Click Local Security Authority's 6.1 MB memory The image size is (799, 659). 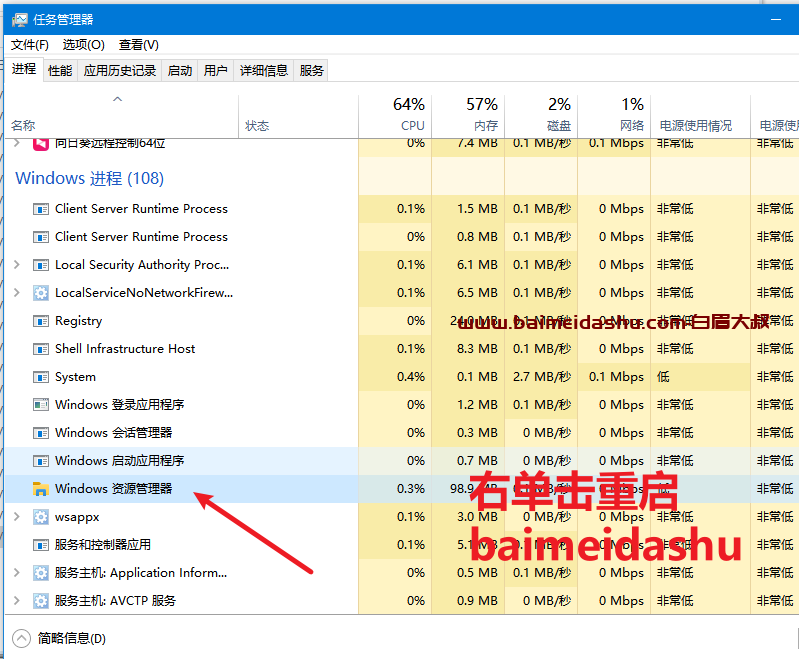(x=477, y=265)
